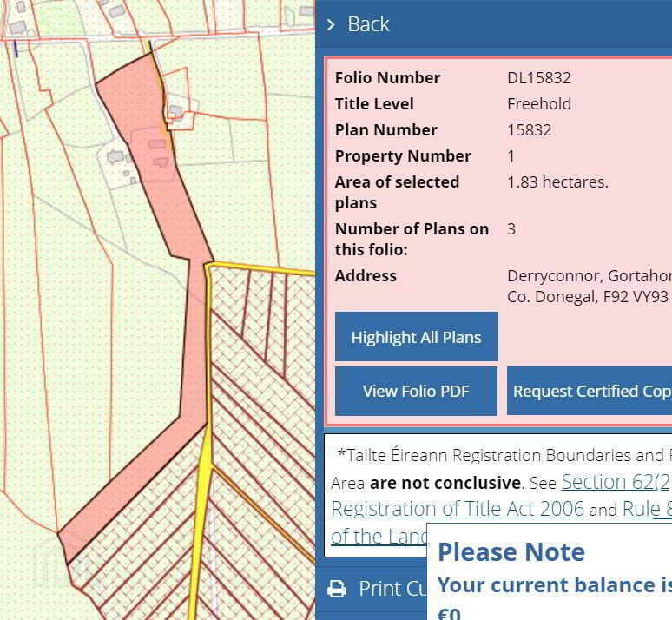Go back using the Back label
Image resolution: width=672 pixels, height=620 pixels.
368,24
